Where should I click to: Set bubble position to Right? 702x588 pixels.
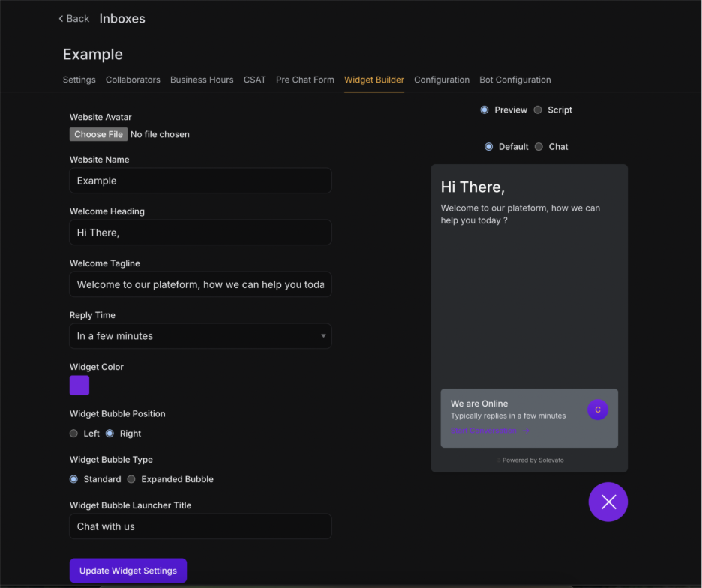pos(109,433)
